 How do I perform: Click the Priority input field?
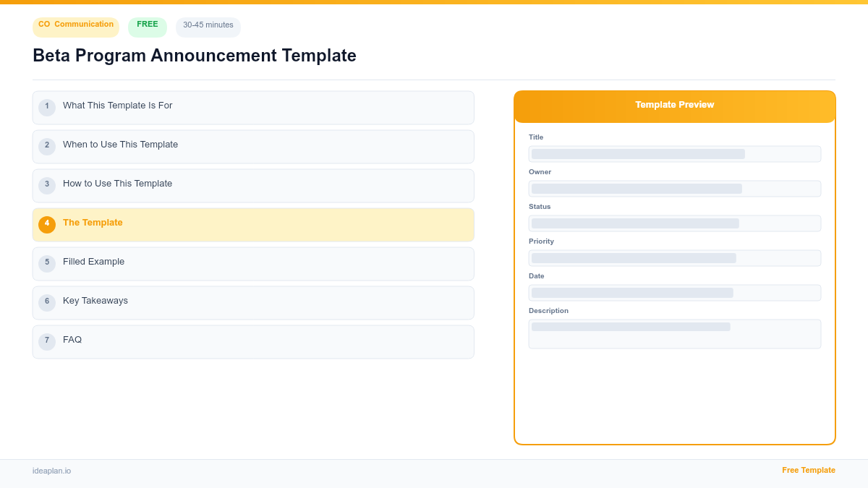coord(675,258)
